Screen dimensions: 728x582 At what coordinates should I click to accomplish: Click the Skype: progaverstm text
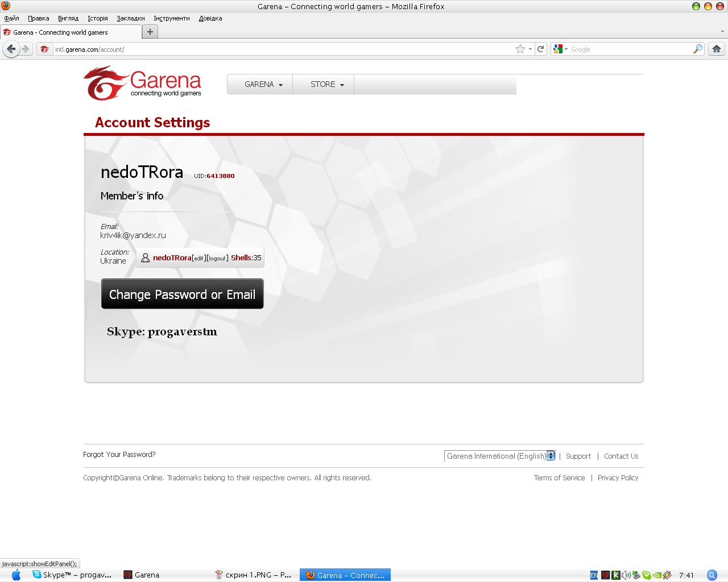coord(162,332)
